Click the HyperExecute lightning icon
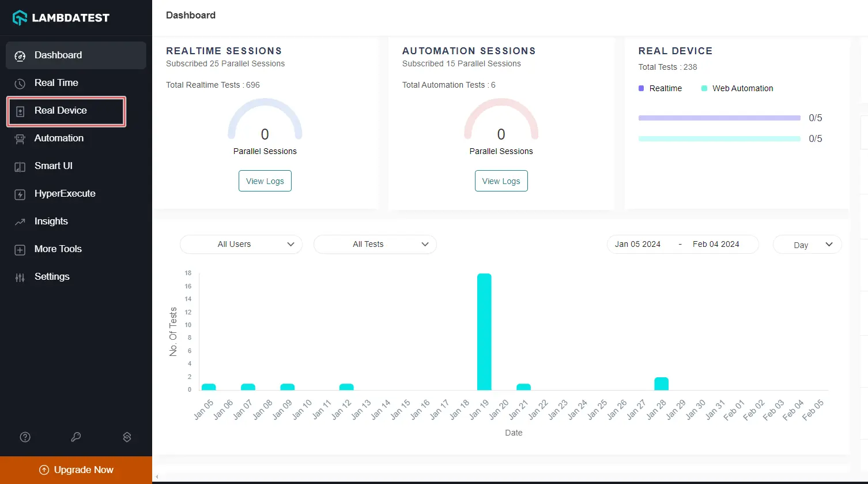This screenshot has width=868, height=484. (20, 194)
